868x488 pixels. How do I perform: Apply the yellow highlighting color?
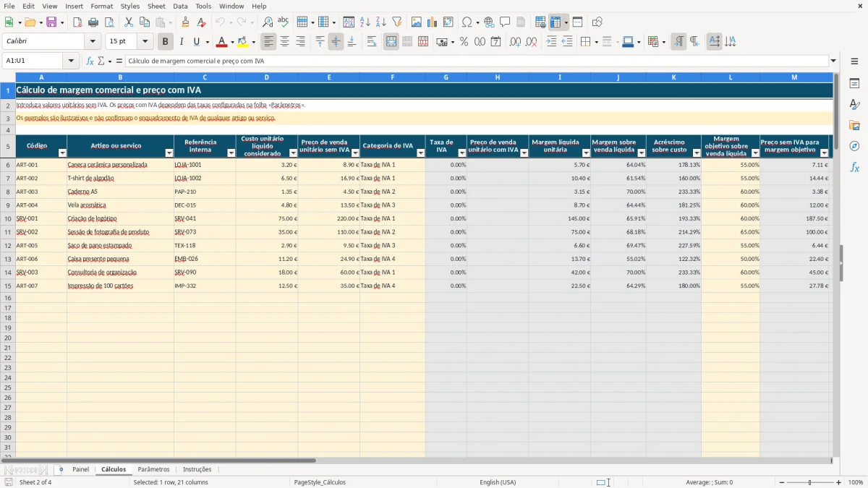coord(242,42)
